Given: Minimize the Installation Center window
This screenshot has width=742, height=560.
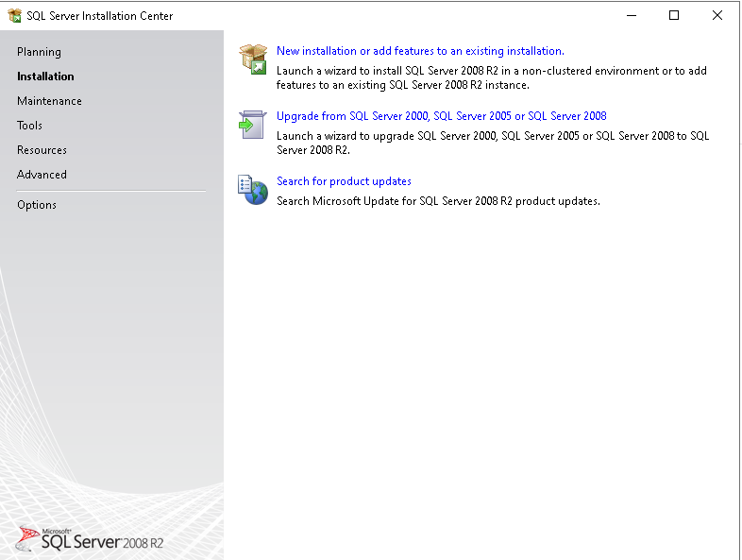Looking at the screenshot, I should click(x=632, y=16).
